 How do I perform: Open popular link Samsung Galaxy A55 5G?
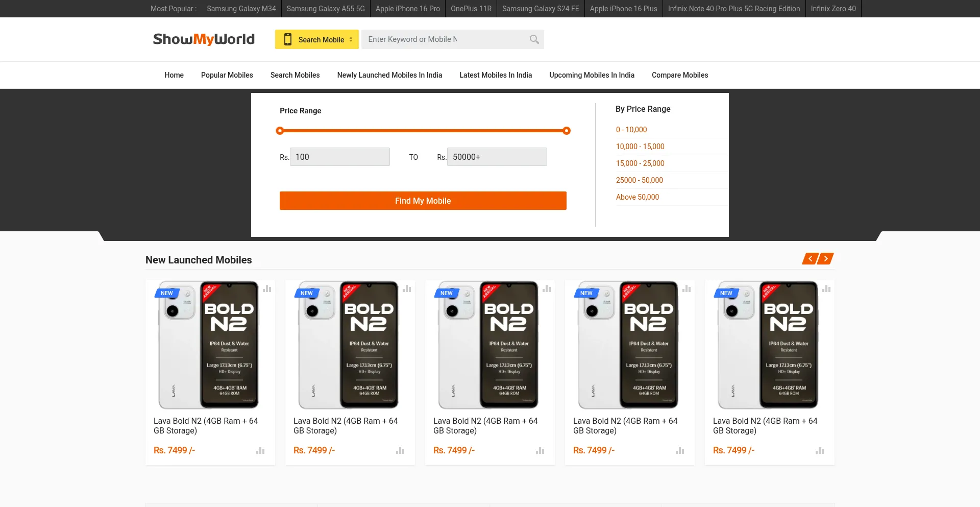coord(326,9)
